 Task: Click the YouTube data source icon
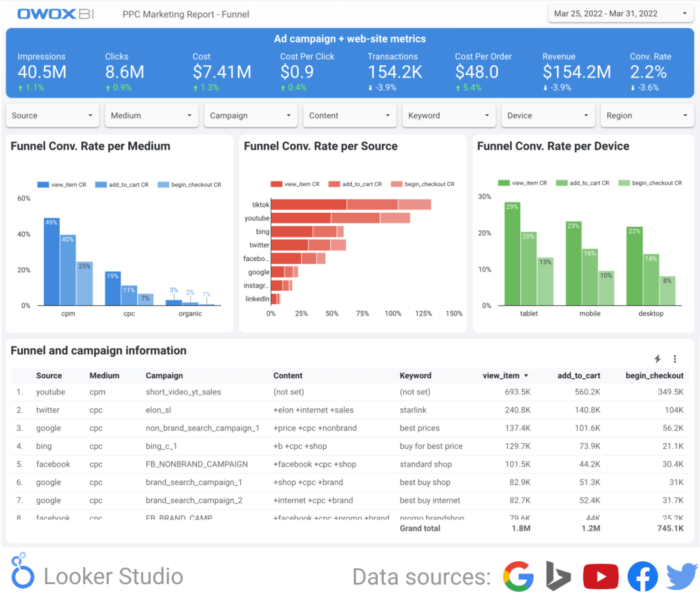[601, 577]
